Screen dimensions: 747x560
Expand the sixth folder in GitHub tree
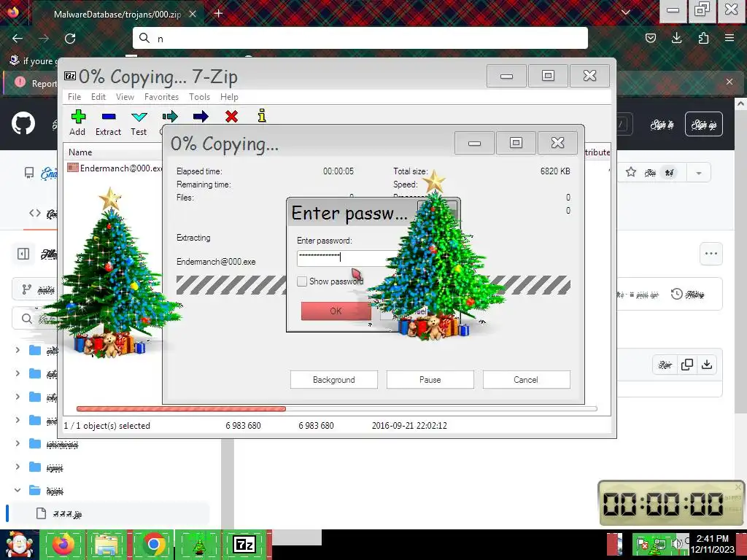(18, 467)
